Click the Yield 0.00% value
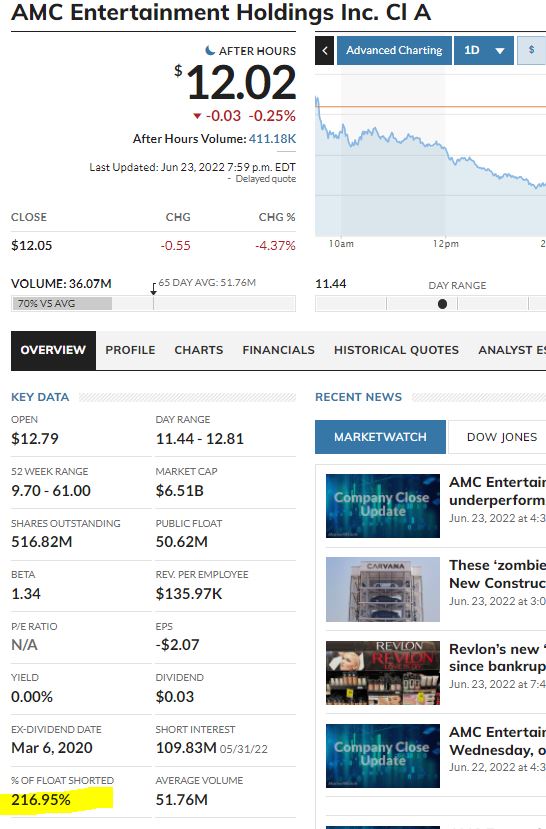The width and height of the screenshot is (546, 829). 32,697
